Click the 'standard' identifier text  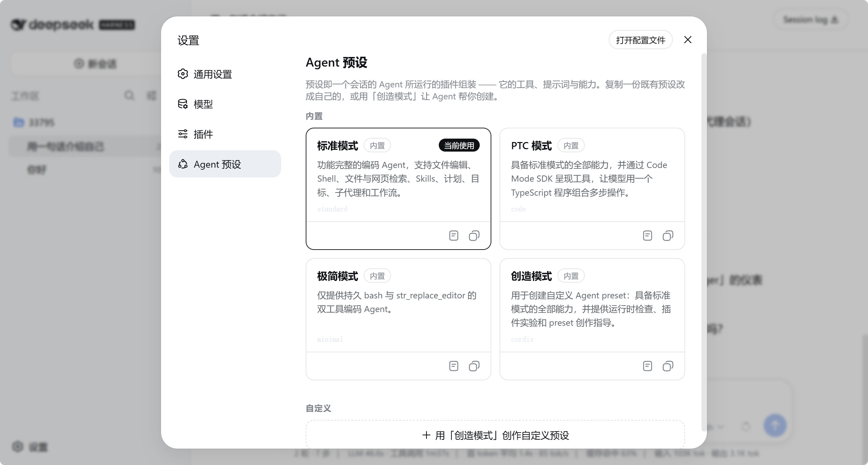click(x=332, y=209)
